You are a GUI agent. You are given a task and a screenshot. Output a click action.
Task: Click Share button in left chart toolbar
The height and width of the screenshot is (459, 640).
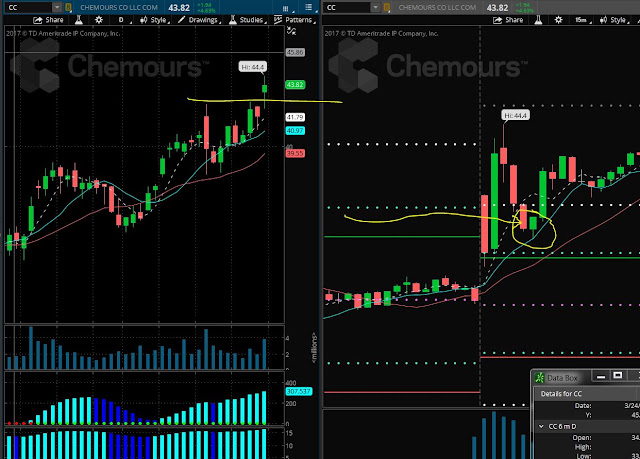coord(48,20)
